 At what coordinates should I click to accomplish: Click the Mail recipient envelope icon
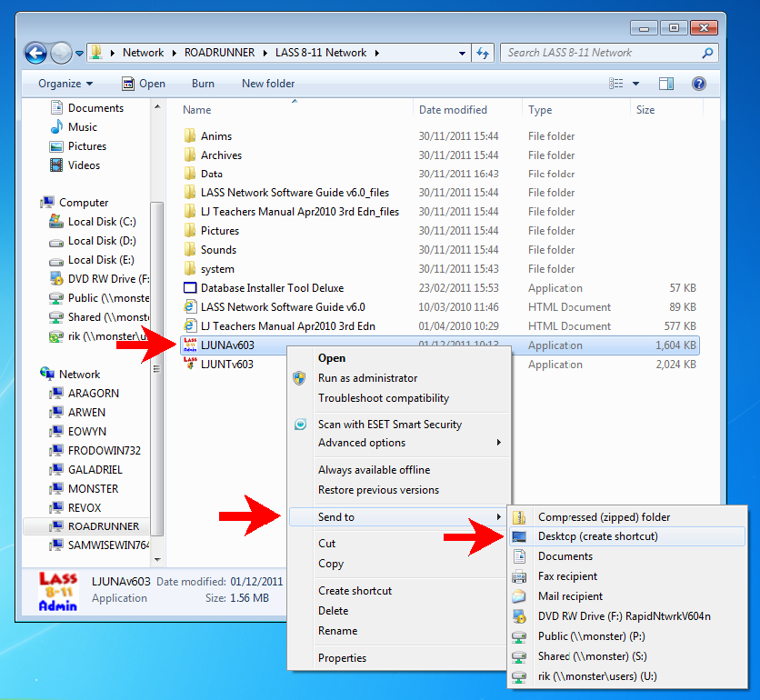(x=519, y=596)
